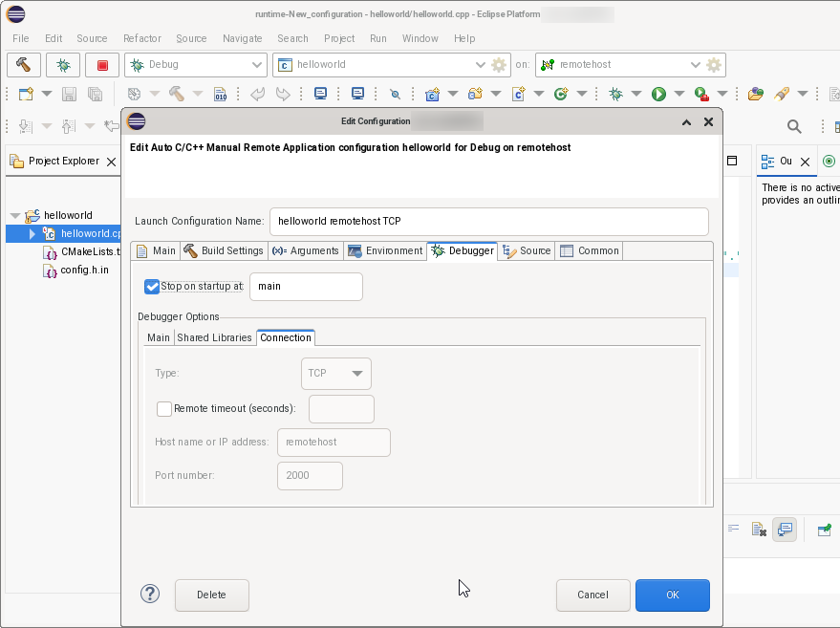The height and width of the screenshot is (628, 840).
Task: Open the help question mark in the dialog
Action: [149, 594]
